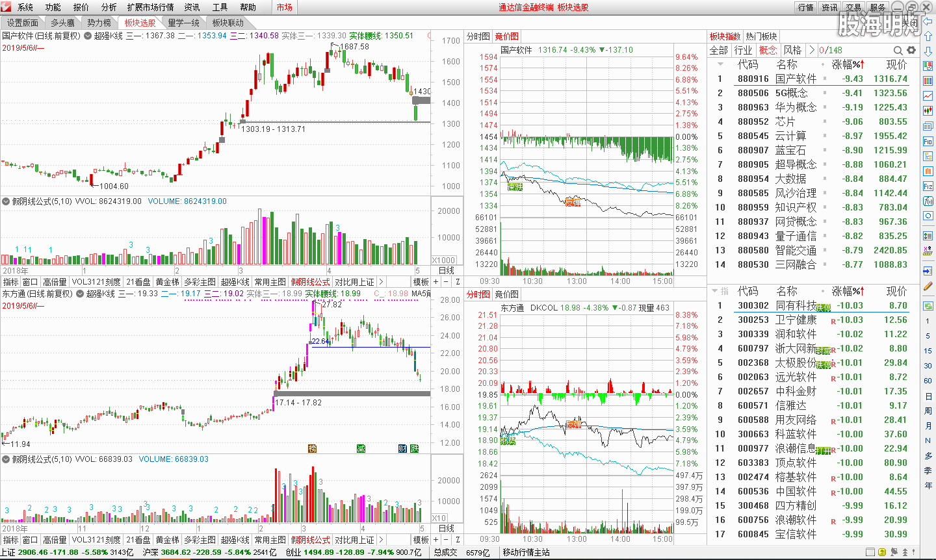Screen dimensions: 936x560
Task: Expand more categories arrow after 风格
Action: (811, 50)
